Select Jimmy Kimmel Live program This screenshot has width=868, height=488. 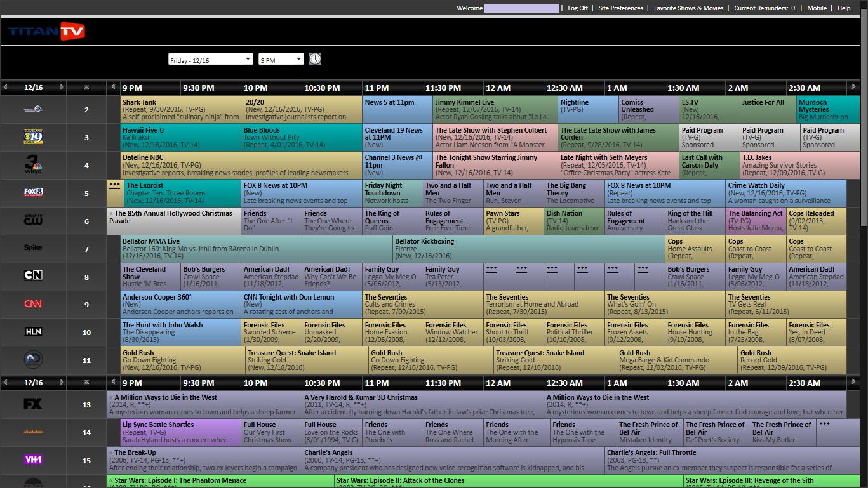tap(495, 109)
